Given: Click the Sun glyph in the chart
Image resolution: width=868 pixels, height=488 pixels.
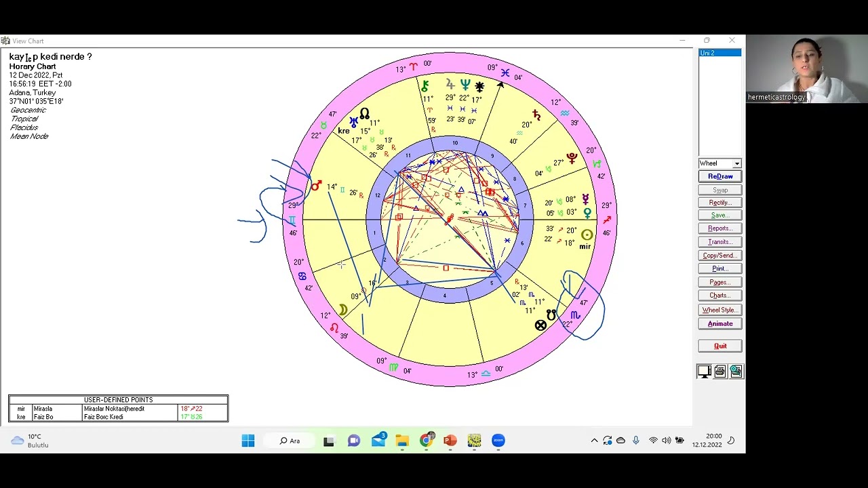Looking at the screenshot, I should [x=587, y=235].
